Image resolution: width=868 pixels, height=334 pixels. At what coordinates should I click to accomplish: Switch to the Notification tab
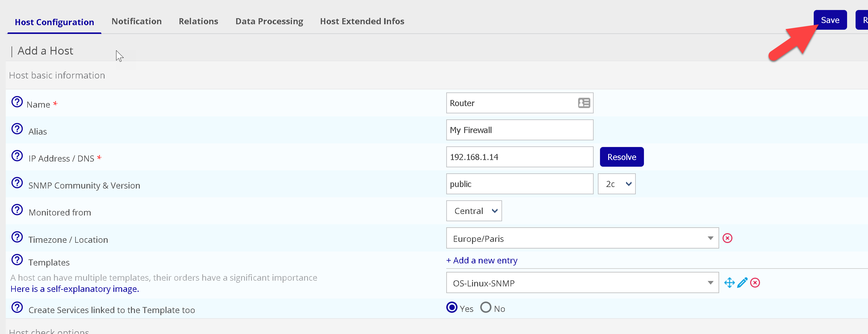tap(136, 21)
